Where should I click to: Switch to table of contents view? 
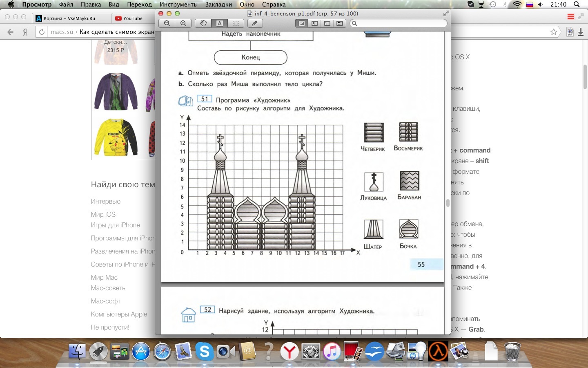click(327, 23)
